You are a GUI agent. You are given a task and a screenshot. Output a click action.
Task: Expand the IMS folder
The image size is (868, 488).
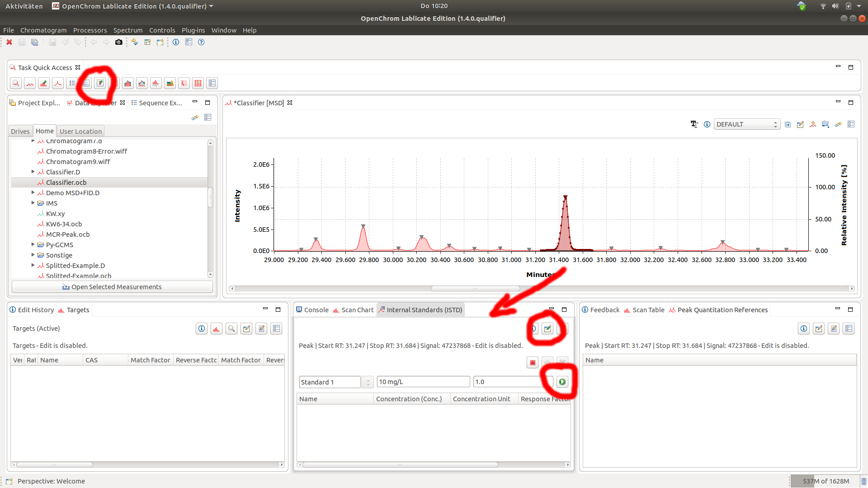coord(33,203)
